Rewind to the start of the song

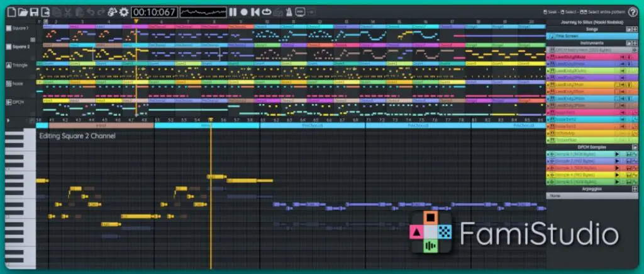coord(255,12)
